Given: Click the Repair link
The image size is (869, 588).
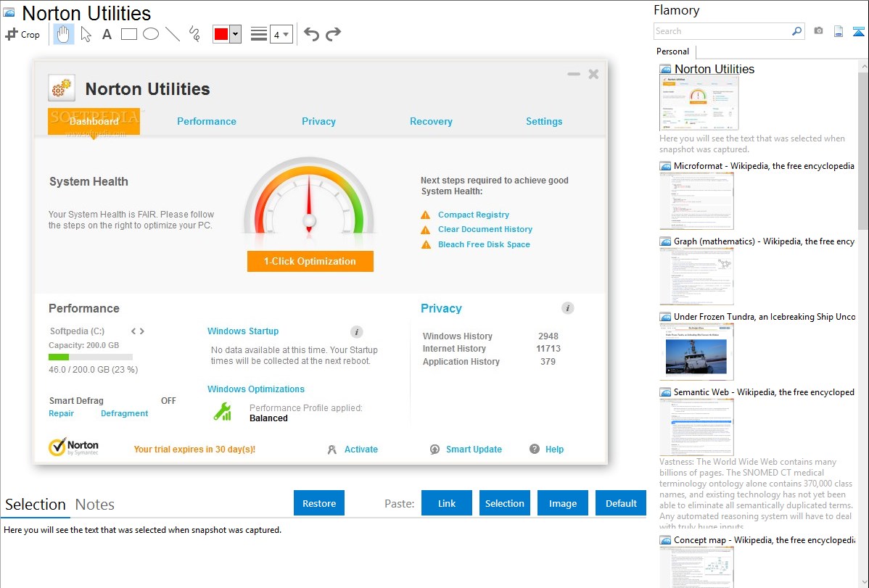Looking at the screenshot, I should pyautogui.click(x=61, y=413).
